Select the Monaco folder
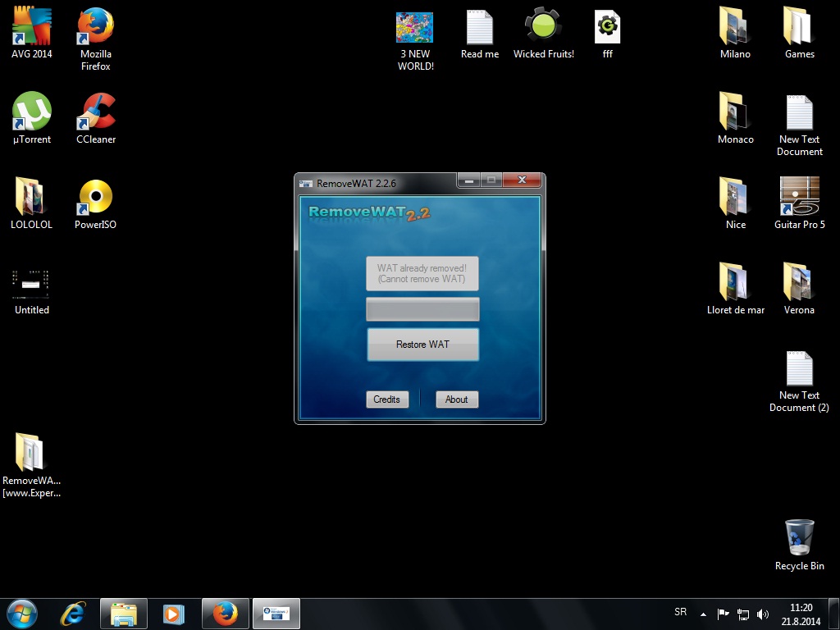This screenshot has height=630, width=840. (x=735, y=118)
